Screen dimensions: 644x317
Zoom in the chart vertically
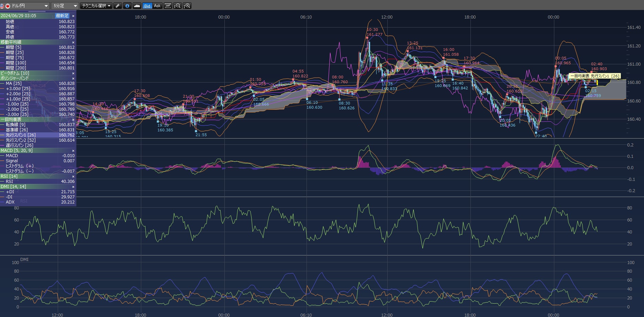(x=187, y=6)
